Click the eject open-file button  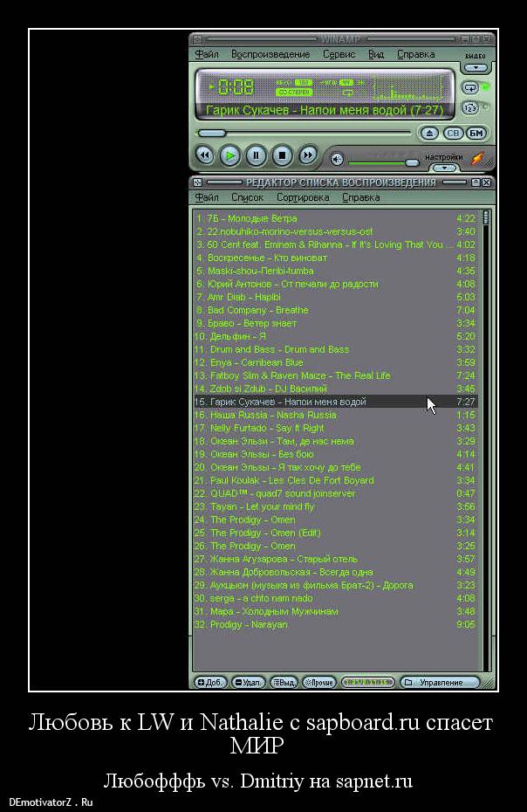pyautogui.click(x=428, y=133)
